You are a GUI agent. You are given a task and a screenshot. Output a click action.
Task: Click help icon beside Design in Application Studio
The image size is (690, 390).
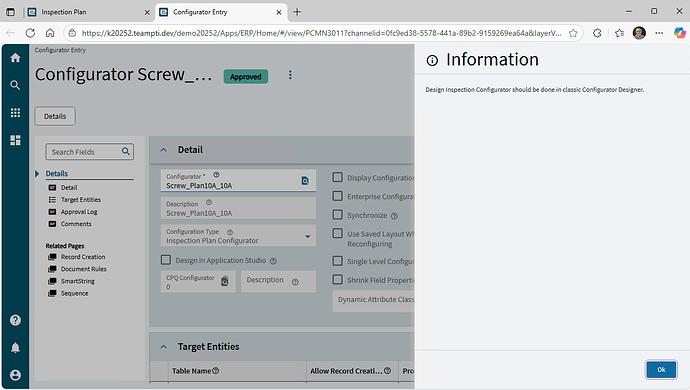pos(273,261)
